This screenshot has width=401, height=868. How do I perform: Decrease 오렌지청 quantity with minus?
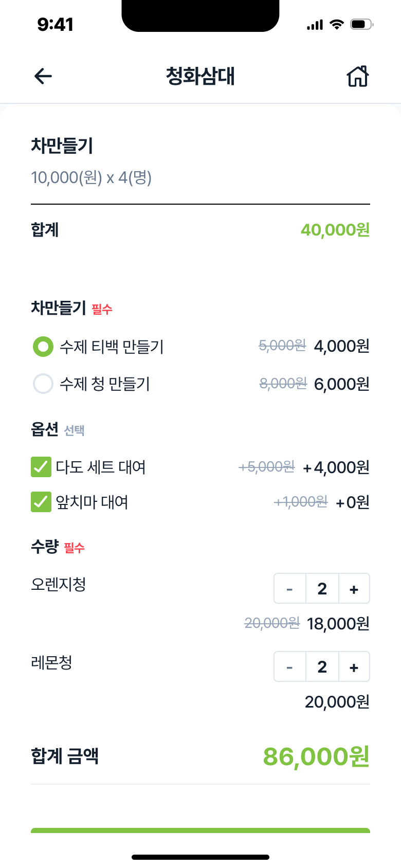coord(290,589)
